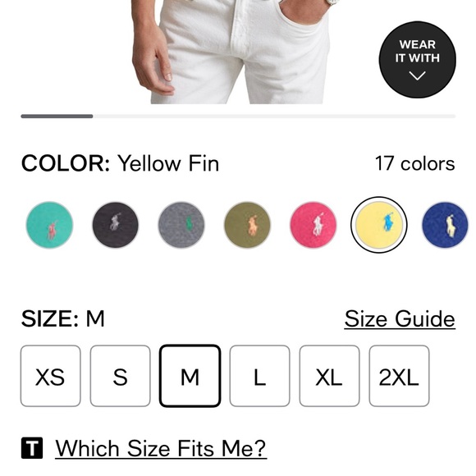
Task: Select size L
Action: (x=260, y=376)
